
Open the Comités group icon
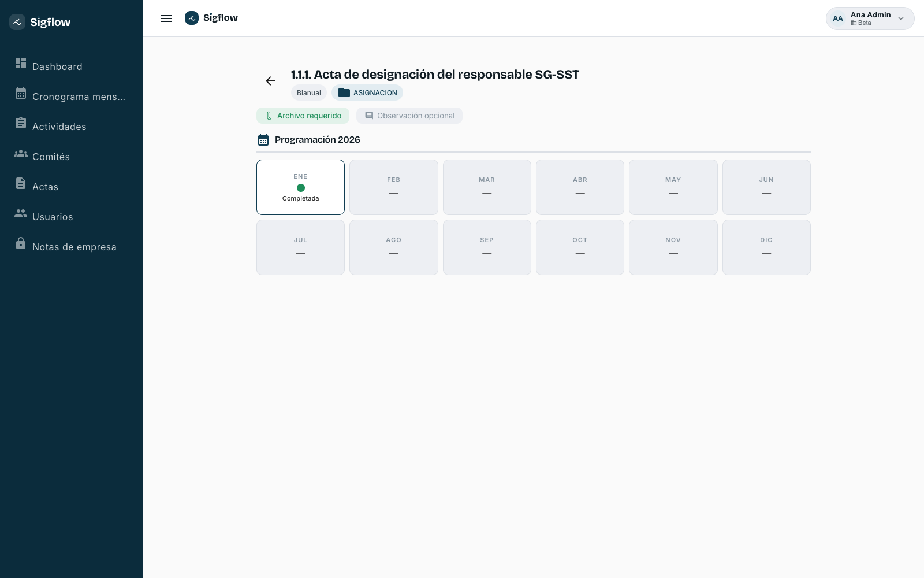click(x=21, y=153)
